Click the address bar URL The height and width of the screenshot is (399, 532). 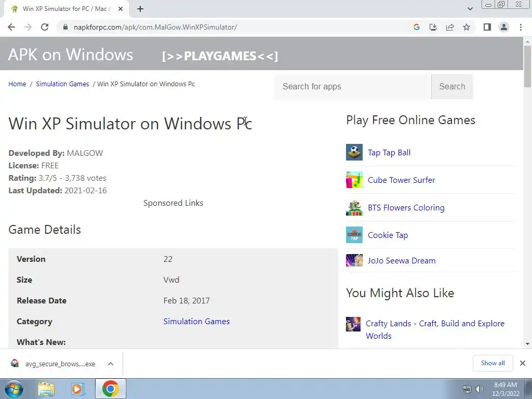point(155,27)
